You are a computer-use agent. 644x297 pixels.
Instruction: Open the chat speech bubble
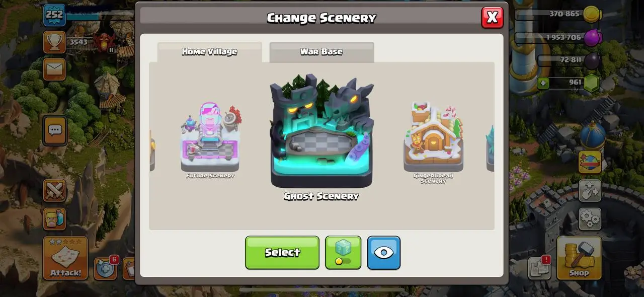coord(54,130)
